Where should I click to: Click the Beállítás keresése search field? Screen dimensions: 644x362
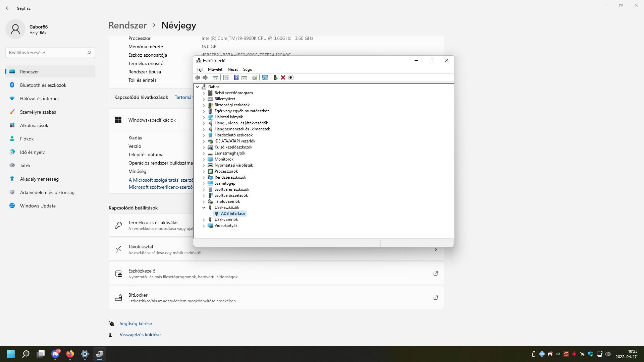(47, 53)
